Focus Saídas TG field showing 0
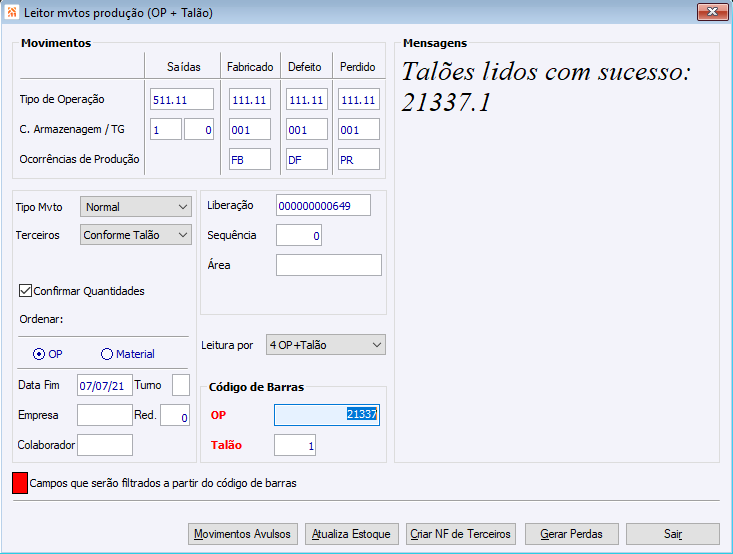 point(199,129)
